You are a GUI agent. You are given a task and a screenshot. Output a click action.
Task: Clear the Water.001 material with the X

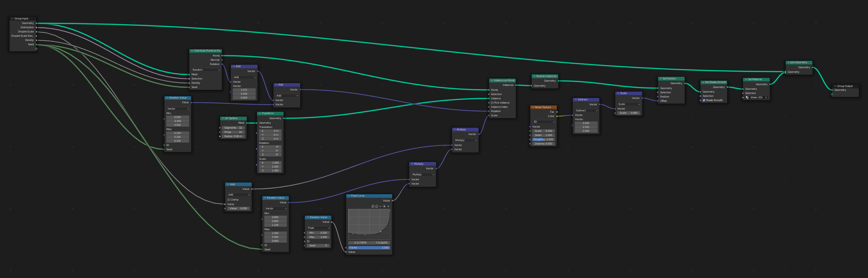766,97
